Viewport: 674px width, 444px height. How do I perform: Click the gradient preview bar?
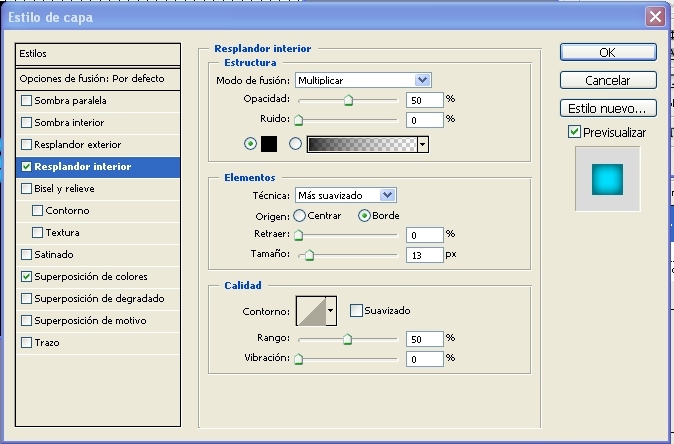[x=362, y=144]
